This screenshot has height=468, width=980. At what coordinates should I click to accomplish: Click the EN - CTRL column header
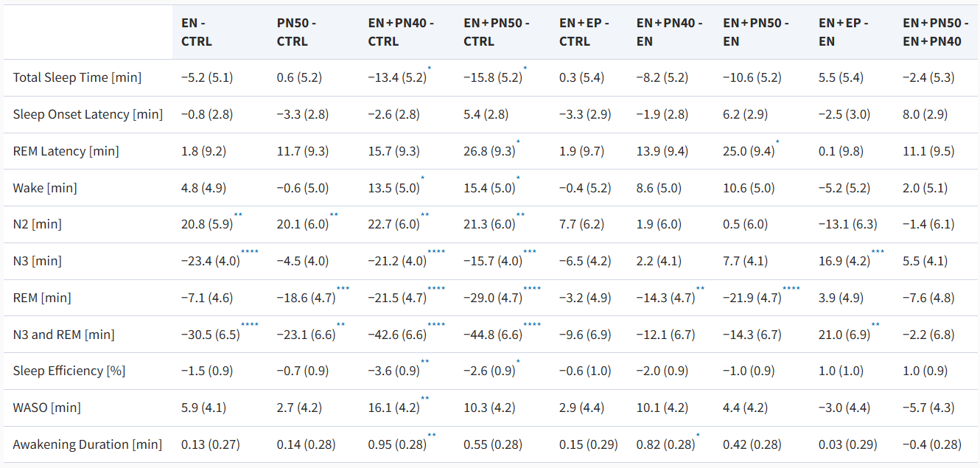pos(197,32)
